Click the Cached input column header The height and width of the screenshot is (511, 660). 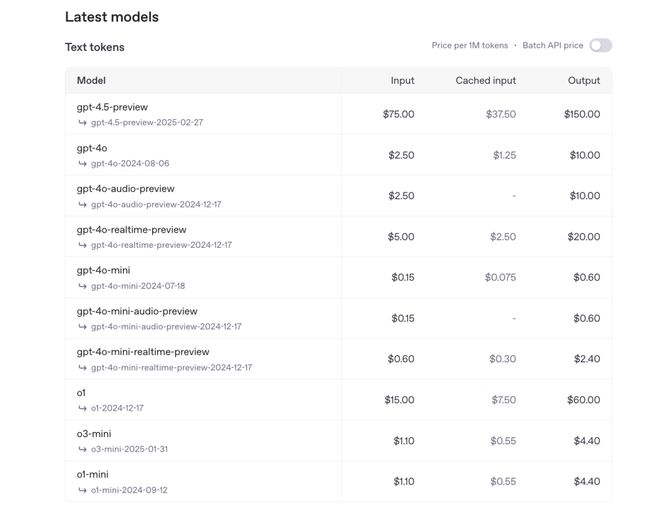click(x=485, y=80)
